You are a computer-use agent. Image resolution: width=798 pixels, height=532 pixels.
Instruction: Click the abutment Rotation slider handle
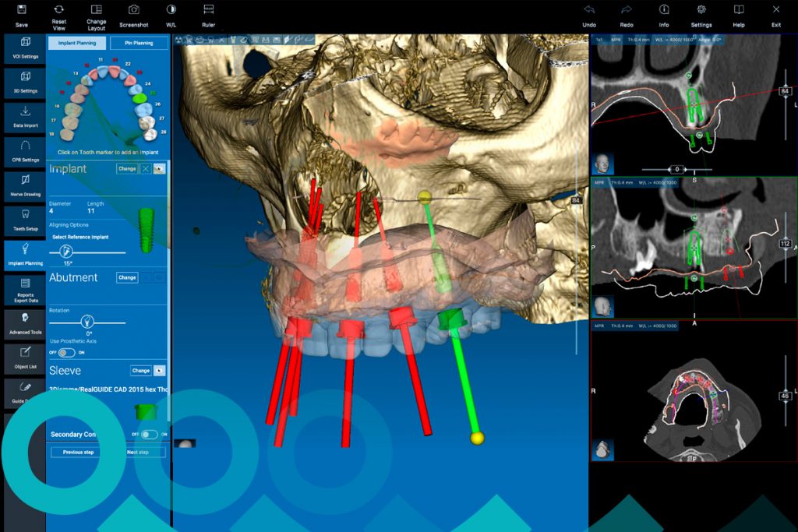pyautogui.click(x=87, y=322)
